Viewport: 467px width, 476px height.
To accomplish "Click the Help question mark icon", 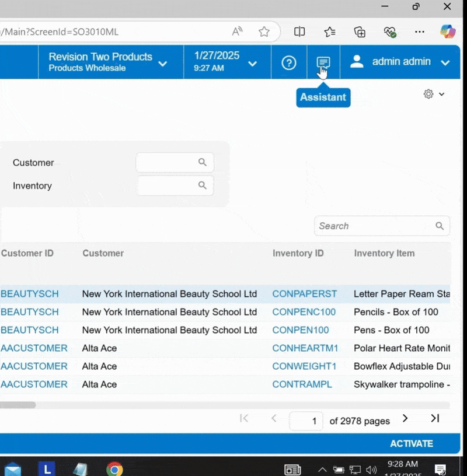I will 288,62.
